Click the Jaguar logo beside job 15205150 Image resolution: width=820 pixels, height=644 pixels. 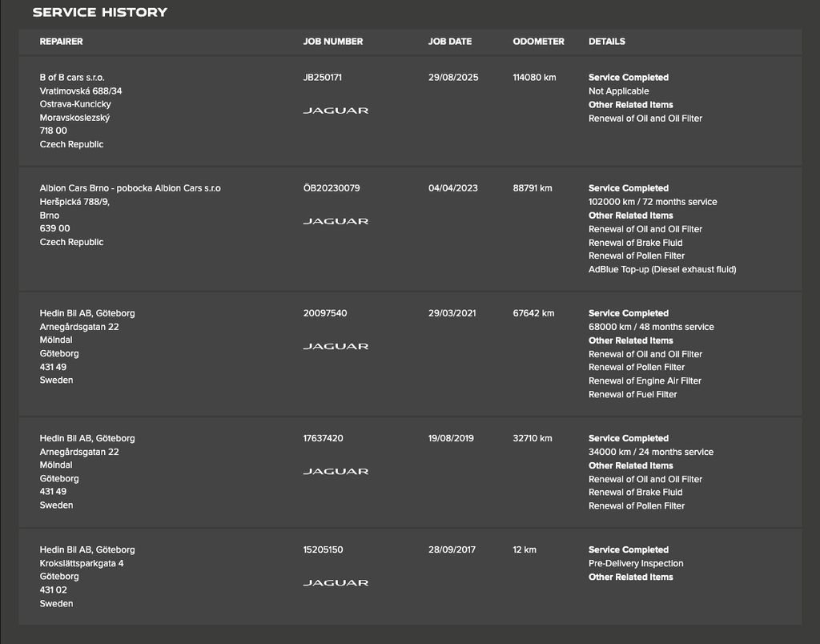(336, 582)
